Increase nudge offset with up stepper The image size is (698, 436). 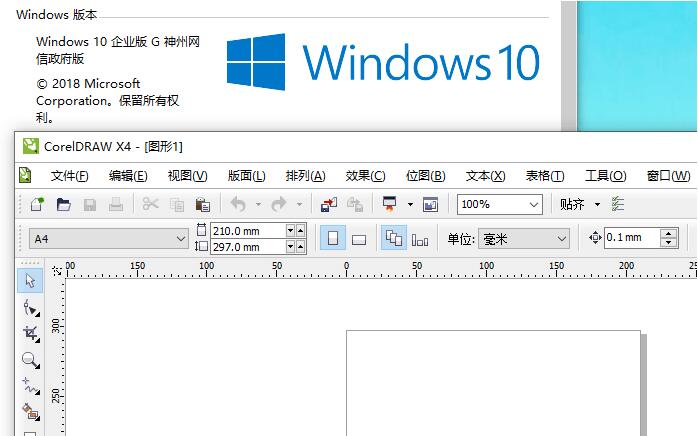(x=669, y=233)
